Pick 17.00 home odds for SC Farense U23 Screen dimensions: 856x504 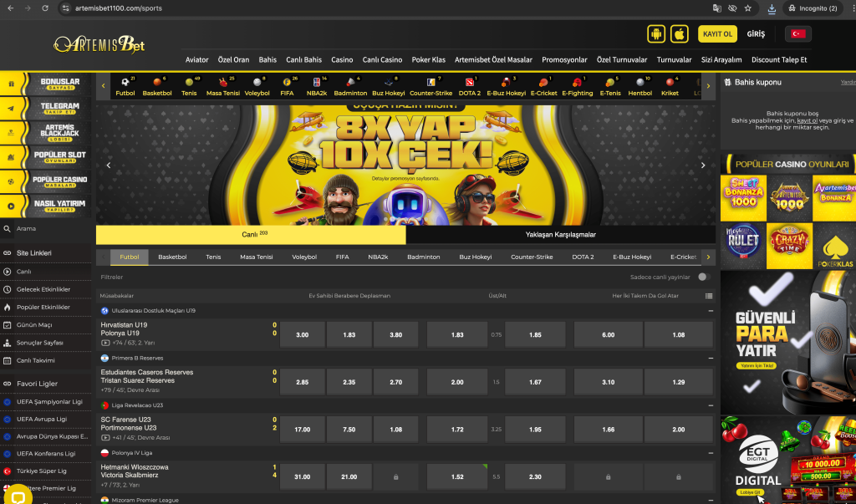[x=302, y=430]
